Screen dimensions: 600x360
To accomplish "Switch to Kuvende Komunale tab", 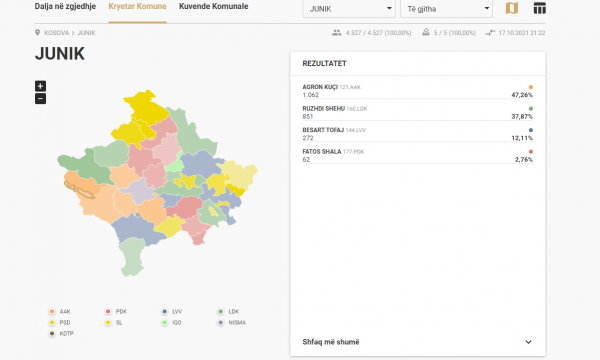I will tap(214, 7).
